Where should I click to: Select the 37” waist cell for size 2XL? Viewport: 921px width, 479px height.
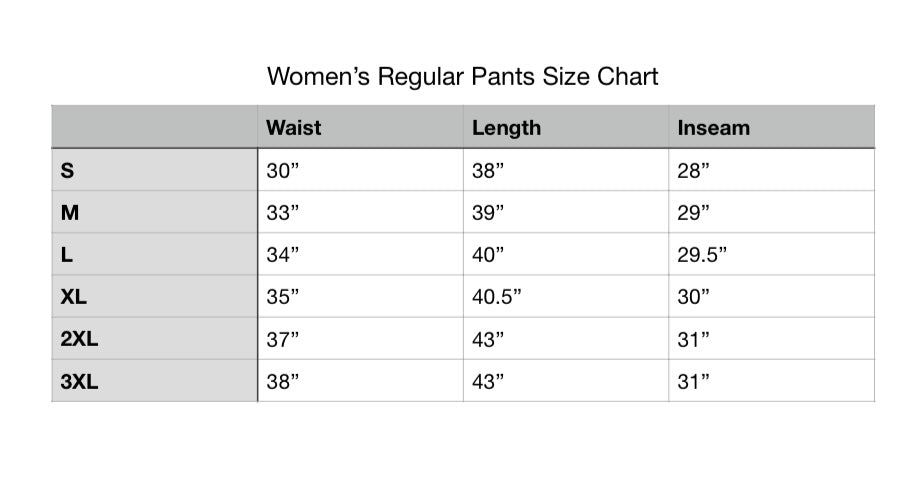point(283,339)
